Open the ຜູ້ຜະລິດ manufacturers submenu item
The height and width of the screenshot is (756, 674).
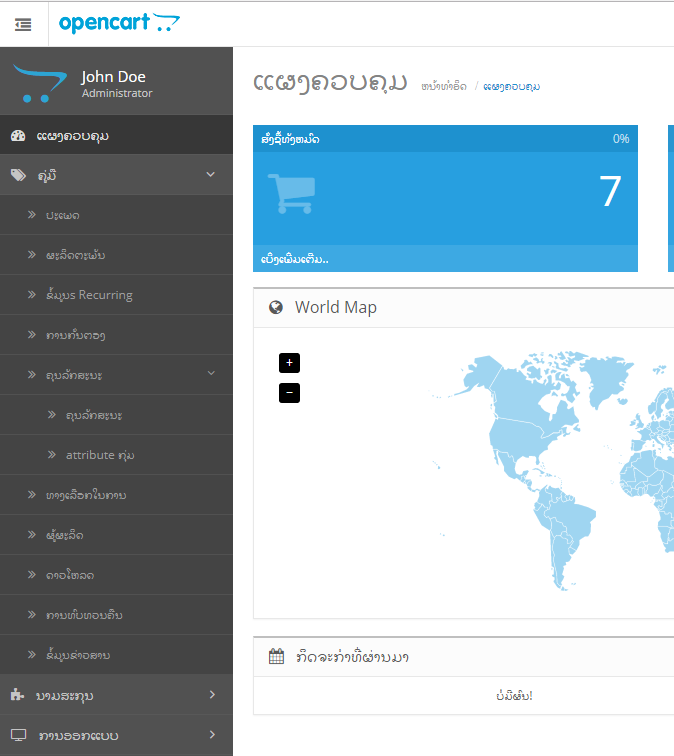[x=116, y=535]
